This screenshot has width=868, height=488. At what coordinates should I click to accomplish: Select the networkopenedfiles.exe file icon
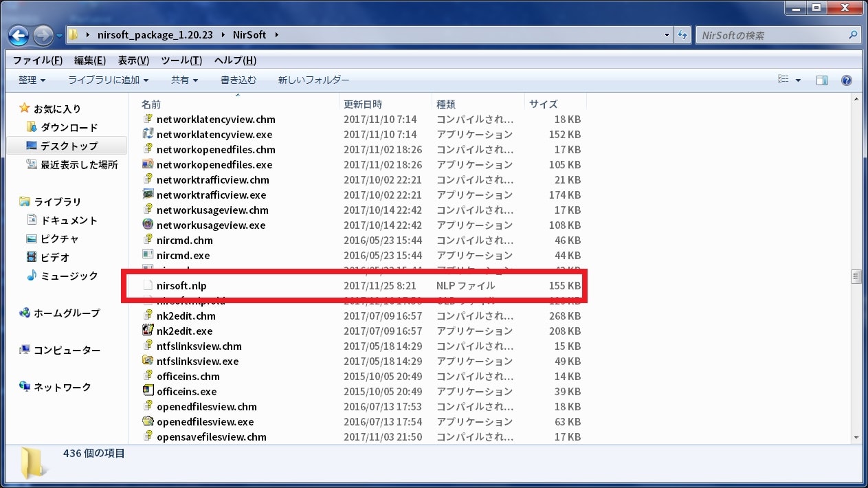(x=148, y=164)
